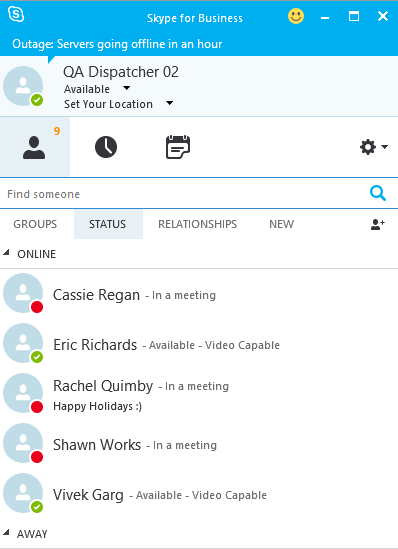
Task: Collapse the ONLINE contact group
Action: [6, 253]
